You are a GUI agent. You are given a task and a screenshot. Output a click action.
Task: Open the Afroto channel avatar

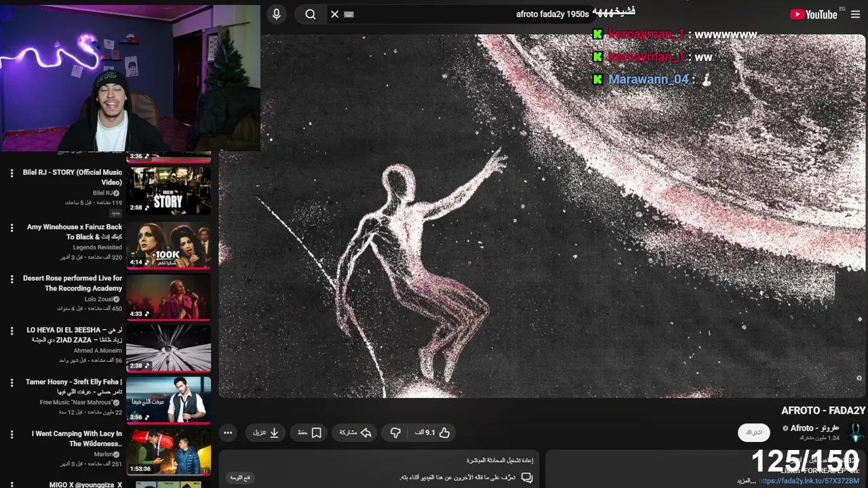coord(856,432)
